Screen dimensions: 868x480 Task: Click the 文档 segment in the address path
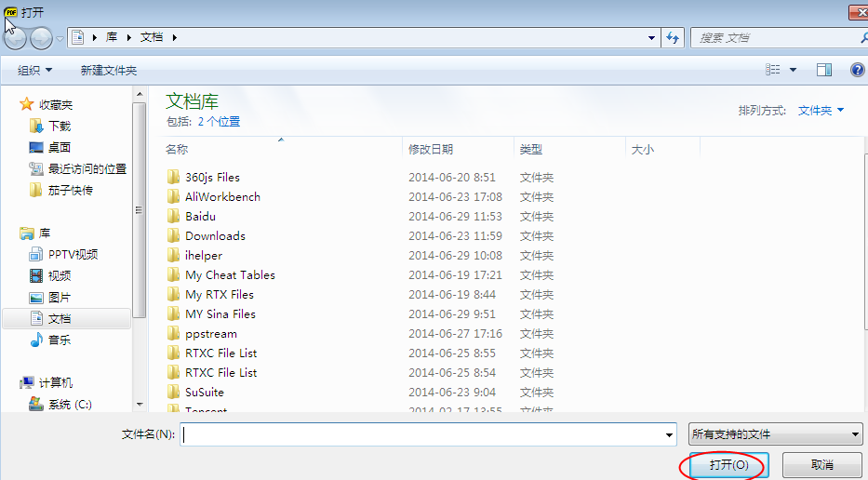click(152, 37)
